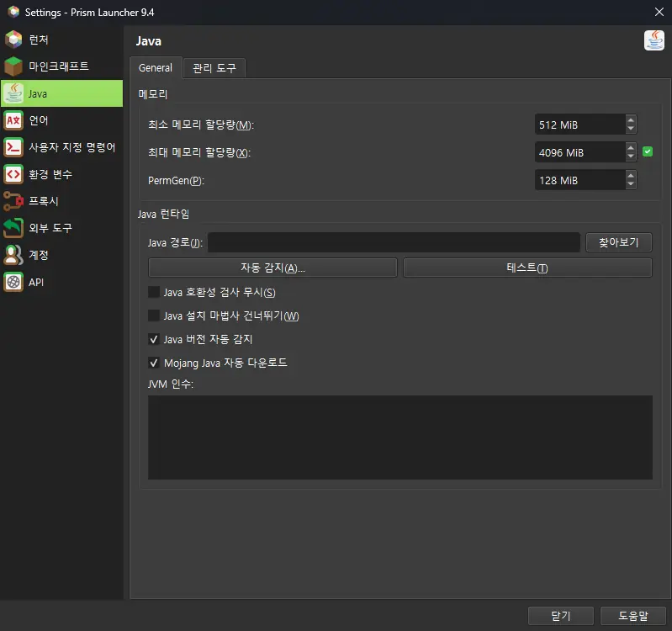
Task: Click the Java 경로 path input field
Action: tap(394, 242)
